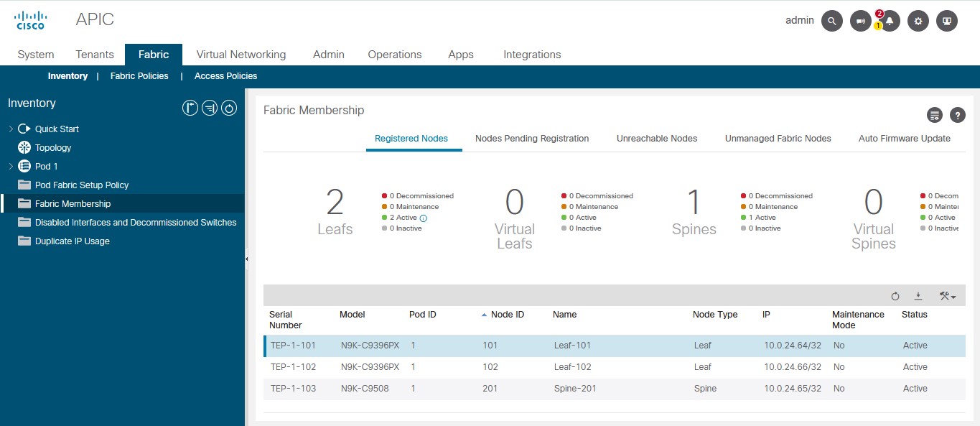Click the Topology icon
980x426 pixels.
tap(24, 147)
